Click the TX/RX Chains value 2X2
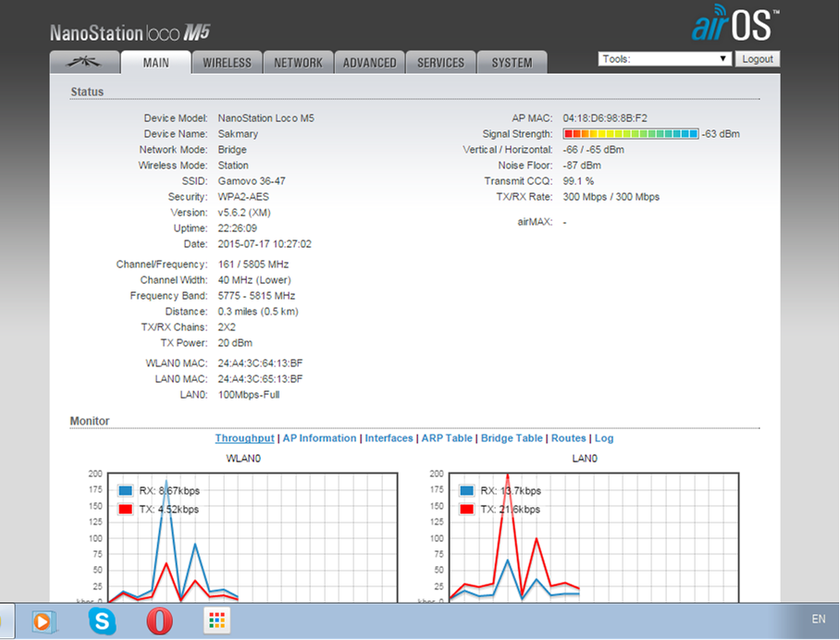This screenshot has height=640, width=840. [227, 327]
